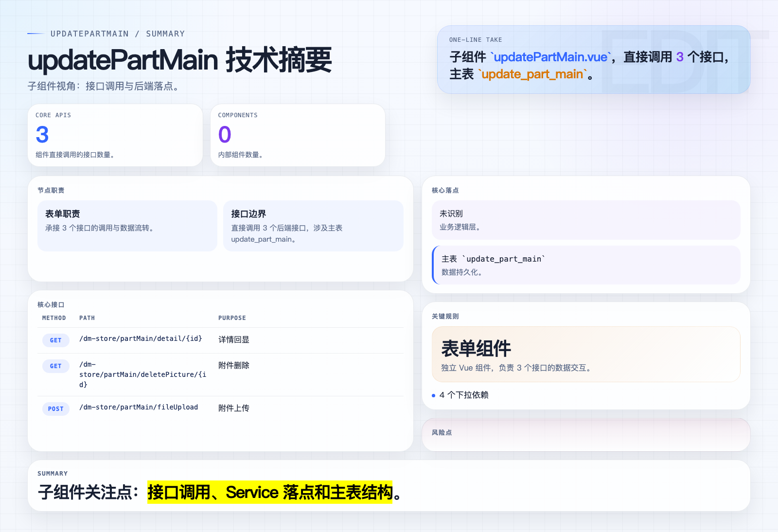Click text 业务逻辑层。

coord(461,227)
